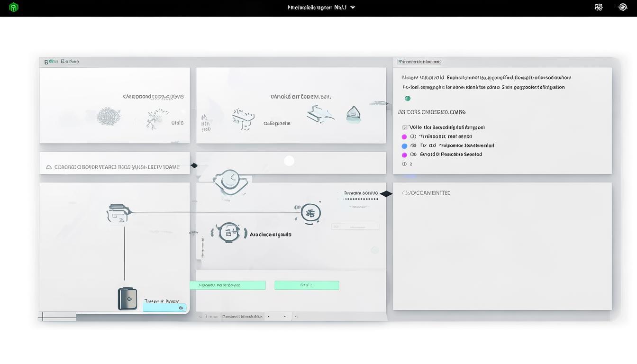Click the clock-like badge icon above canvas

[x=230, y=181]
